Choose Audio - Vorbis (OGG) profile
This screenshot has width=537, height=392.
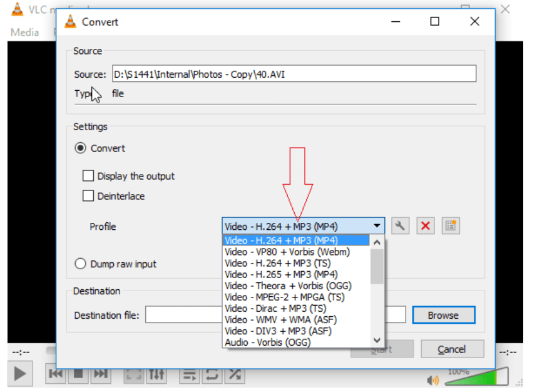[x=296, y=343]
